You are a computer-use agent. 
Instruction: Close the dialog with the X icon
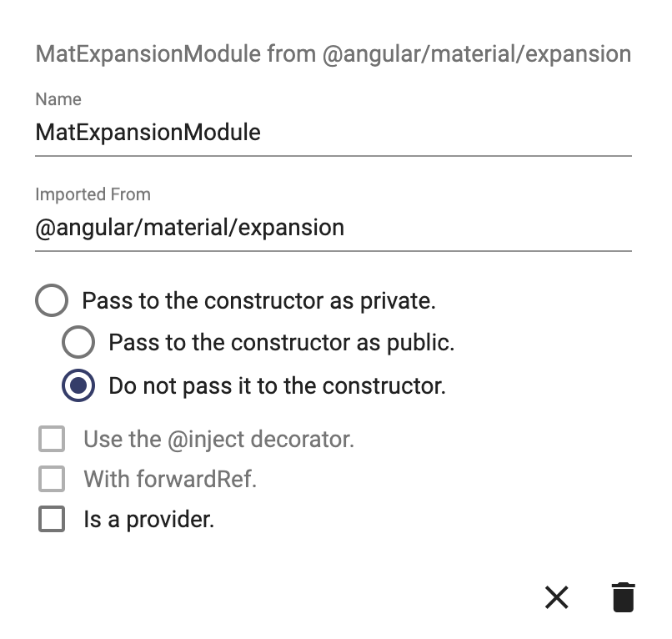pyautogui.click(x=556, y=597)
